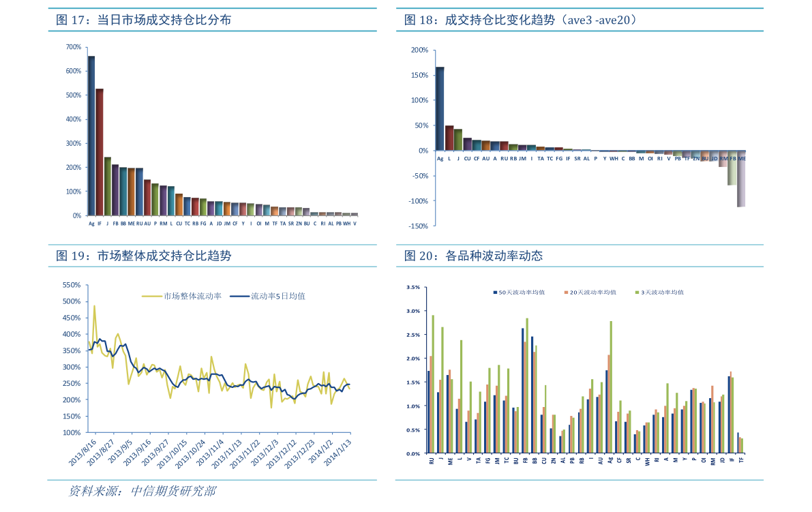Click the 资料来源：中信期货研究部 source text
This screenshot has width=812, height=512.
[142, 491]
